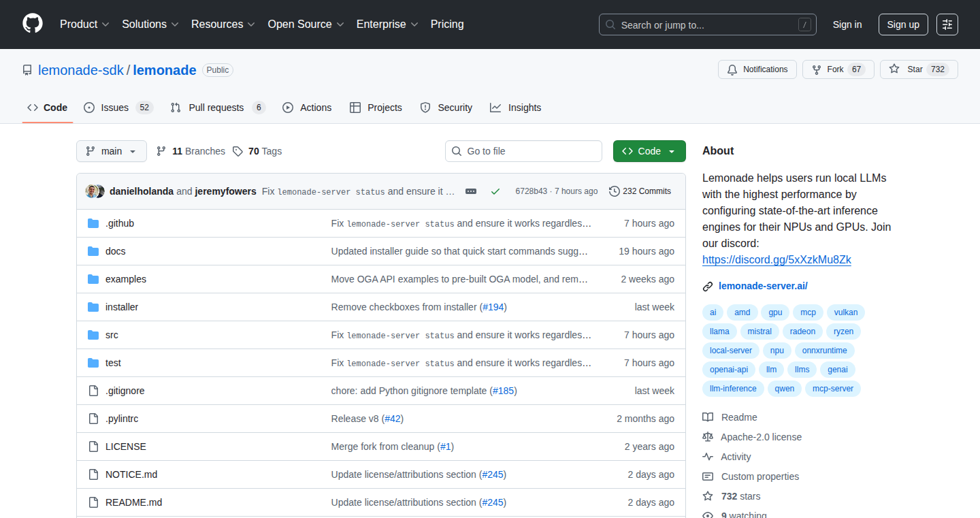Open the Issues tab
This screenshot has width=980, height=518.
pyautogui.click(x=118, y=108)
